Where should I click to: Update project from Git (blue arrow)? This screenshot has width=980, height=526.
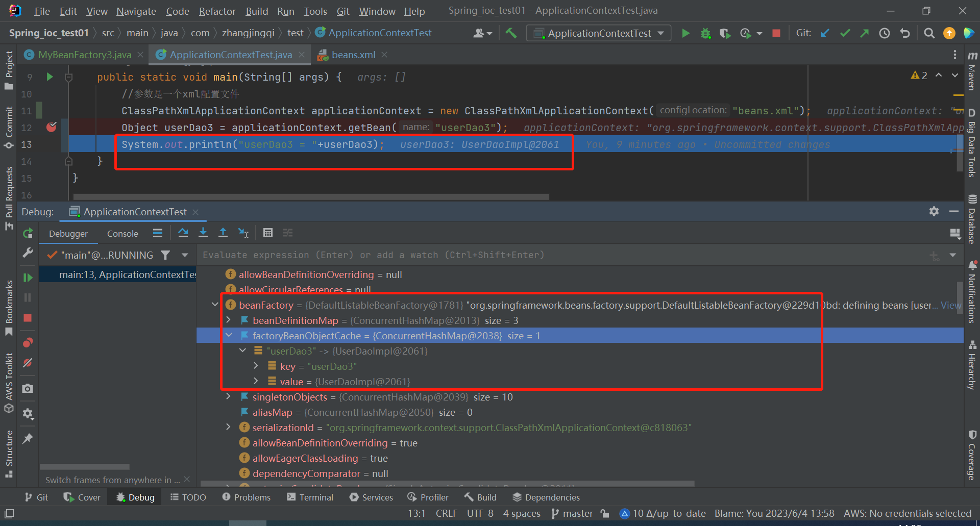point(825,33)
